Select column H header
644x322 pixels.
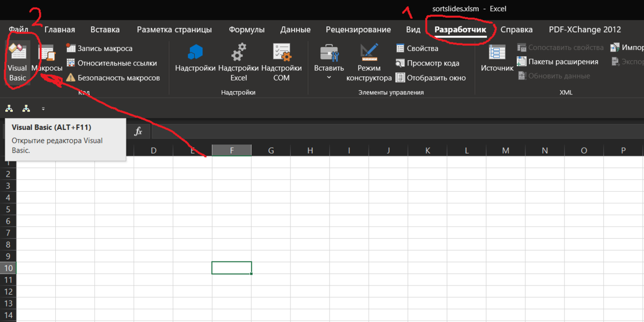[x=310, y=151]
